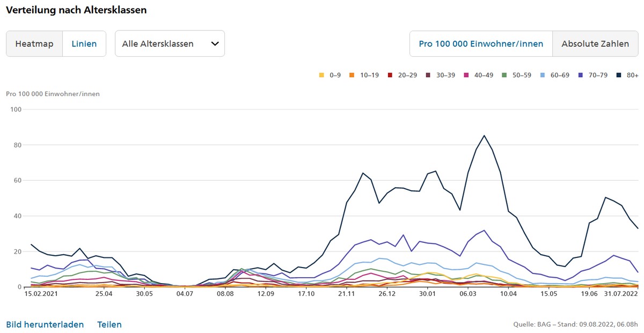
Task: Switch to Absolute Zahlen
Action: click(x=595, y=44)
